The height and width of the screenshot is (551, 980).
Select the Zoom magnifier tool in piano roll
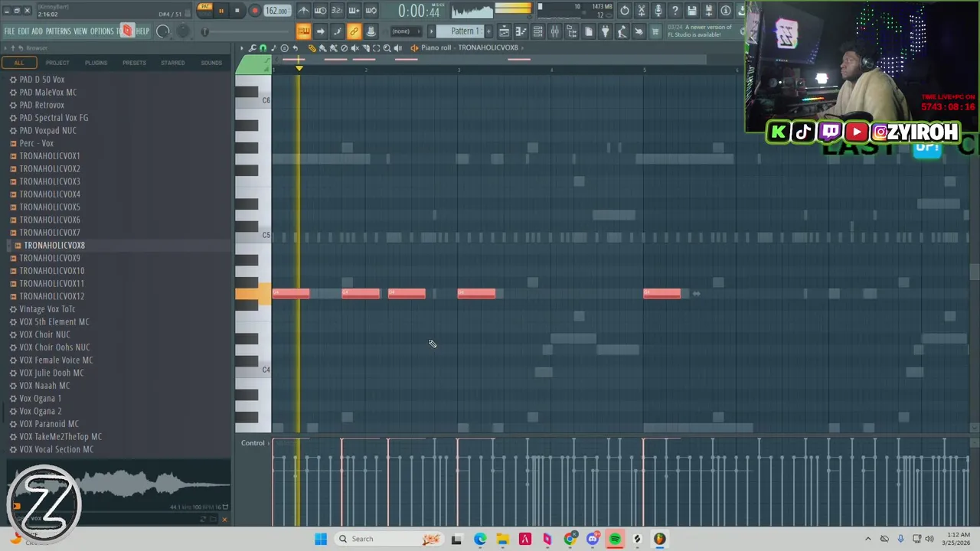pos(387,48)
